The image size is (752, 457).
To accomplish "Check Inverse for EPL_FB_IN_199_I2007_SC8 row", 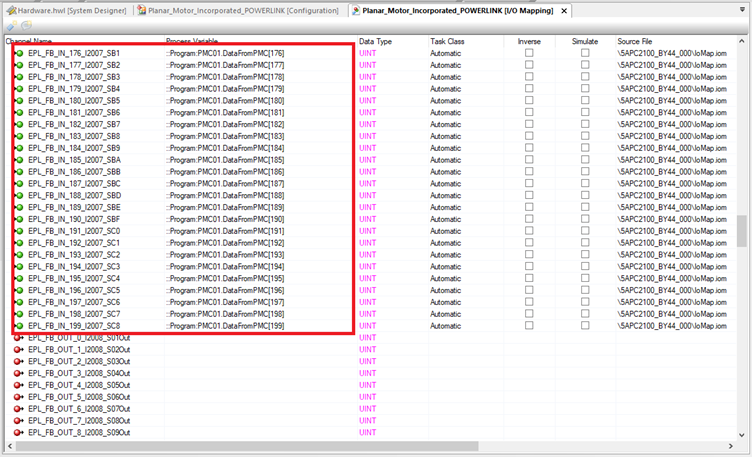I will [x=529, y=326].
